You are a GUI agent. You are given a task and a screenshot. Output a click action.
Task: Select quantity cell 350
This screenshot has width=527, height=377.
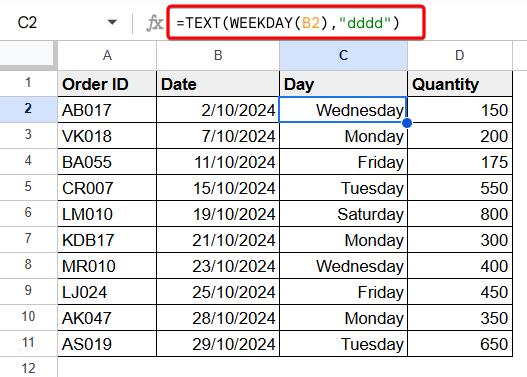click(460, 318)
